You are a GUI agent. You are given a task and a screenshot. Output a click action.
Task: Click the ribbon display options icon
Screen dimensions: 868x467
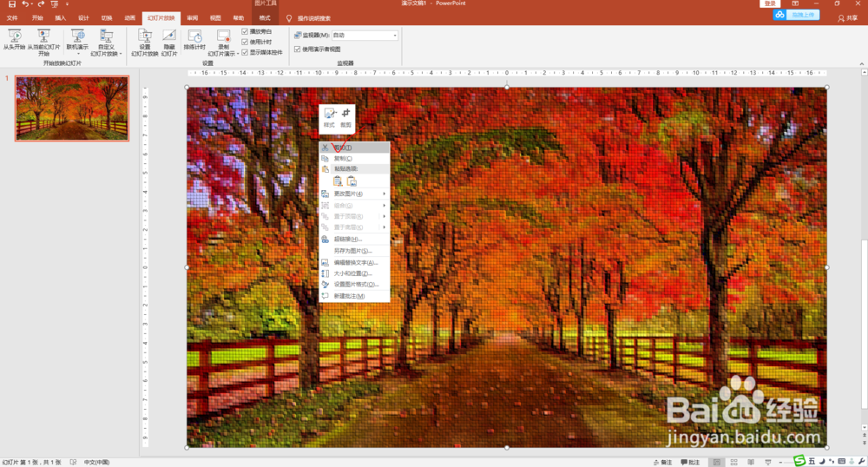(795, 3)
